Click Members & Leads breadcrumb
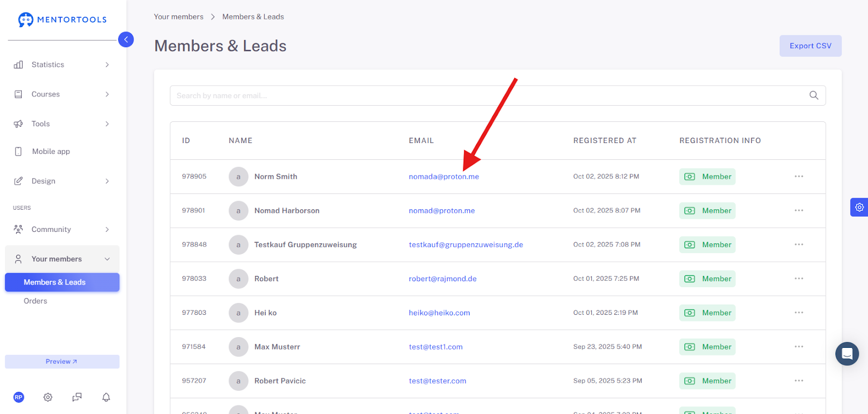Screen dimensions: 868x414 click(253, 17)
